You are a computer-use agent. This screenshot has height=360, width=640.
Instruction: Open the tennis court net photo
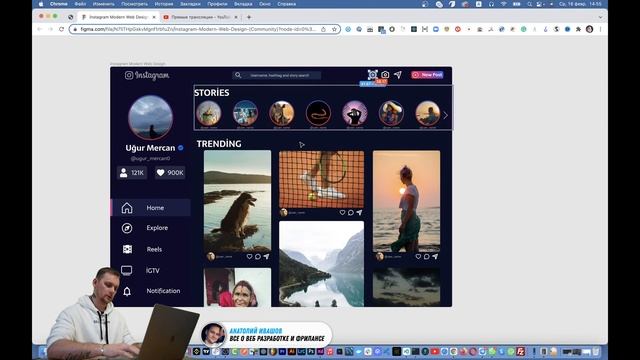[x=321, y=179]
